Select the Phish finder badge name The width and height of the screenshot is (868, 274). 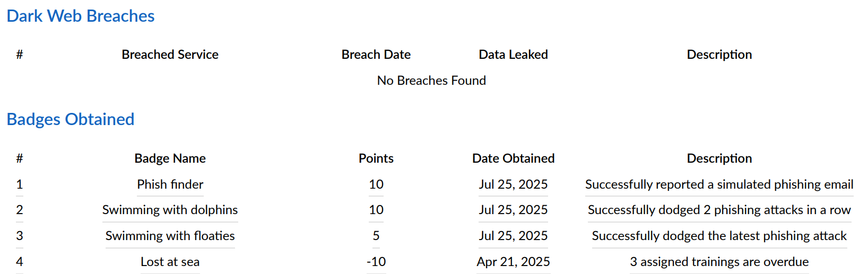[x=170, y=184]
